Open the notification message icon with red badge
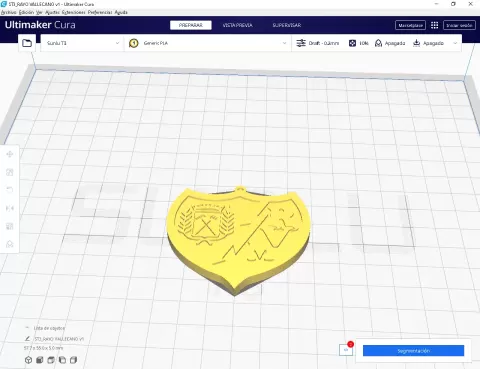This screenshot has height=369, width=480. pyautogui.click(x=346, y=350)
